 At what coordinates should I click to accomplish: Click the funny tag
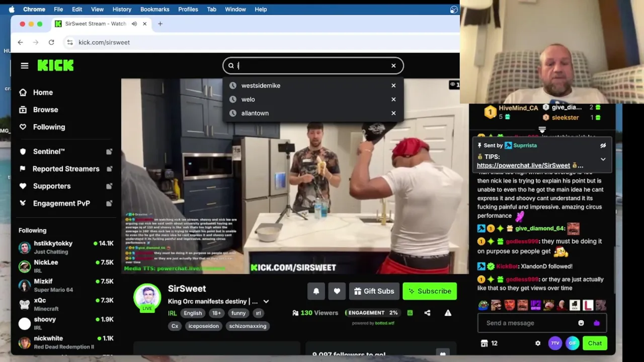(x=238, y=313)
